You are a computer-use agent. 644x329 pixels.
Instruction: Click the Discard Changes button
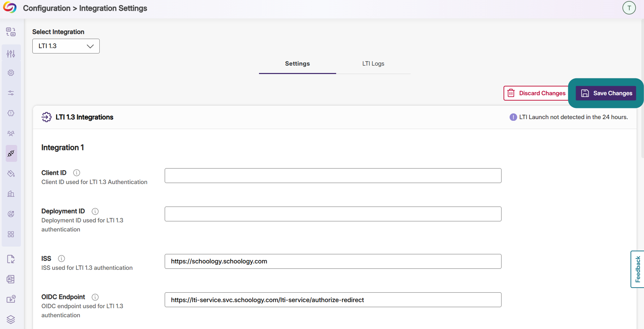point(537,93)
